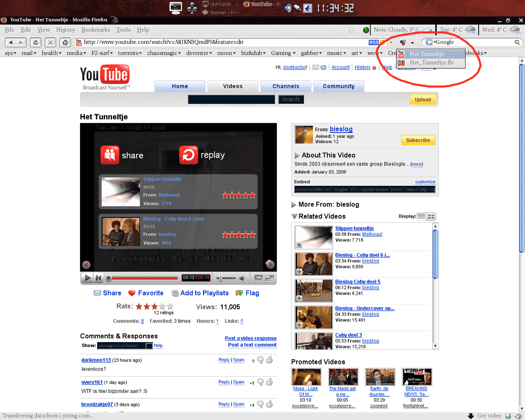The width and height of the screenshot is (525, 420).
Task: Click the red replay icon in the video
Action: pyautogui.click(x=189, y=155)
